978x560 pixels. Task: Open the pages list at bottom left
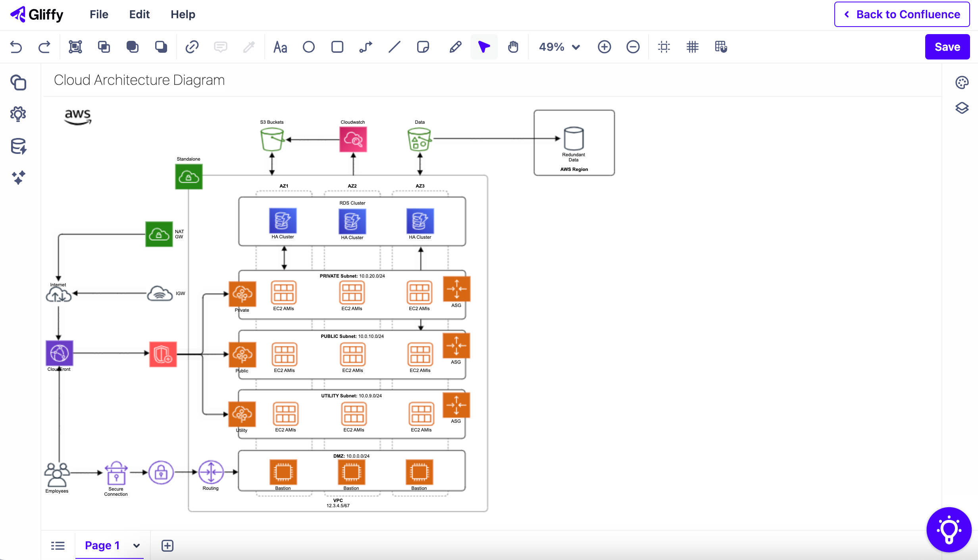(58, 545)
